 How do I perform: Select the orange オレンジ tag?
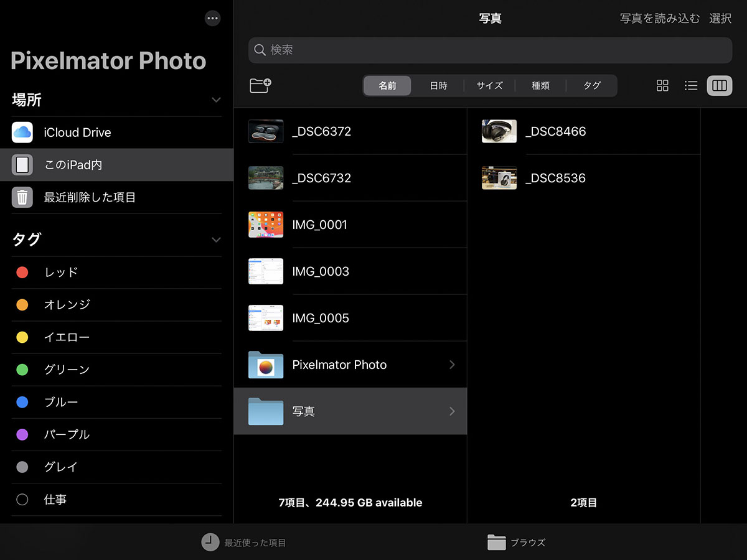tap(116, 305)
